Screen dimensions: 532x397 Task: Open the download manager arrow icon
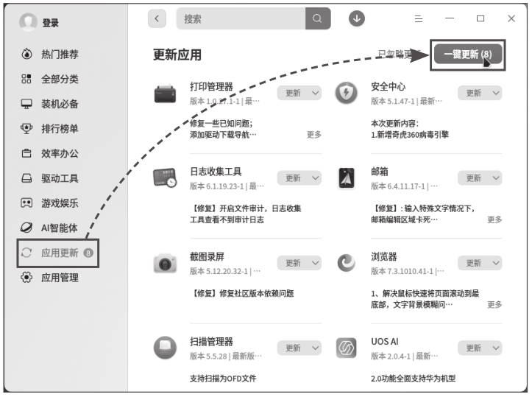[357, 18]
